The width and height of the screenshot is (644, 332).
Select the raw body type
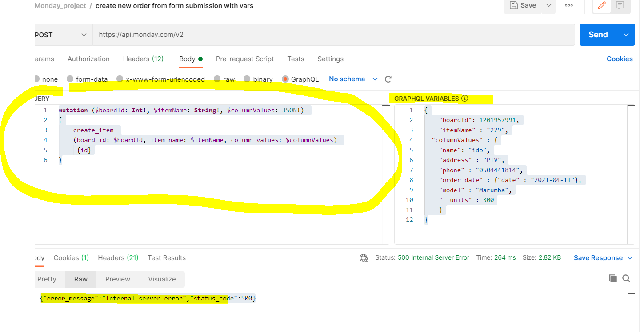coord(224,79)
